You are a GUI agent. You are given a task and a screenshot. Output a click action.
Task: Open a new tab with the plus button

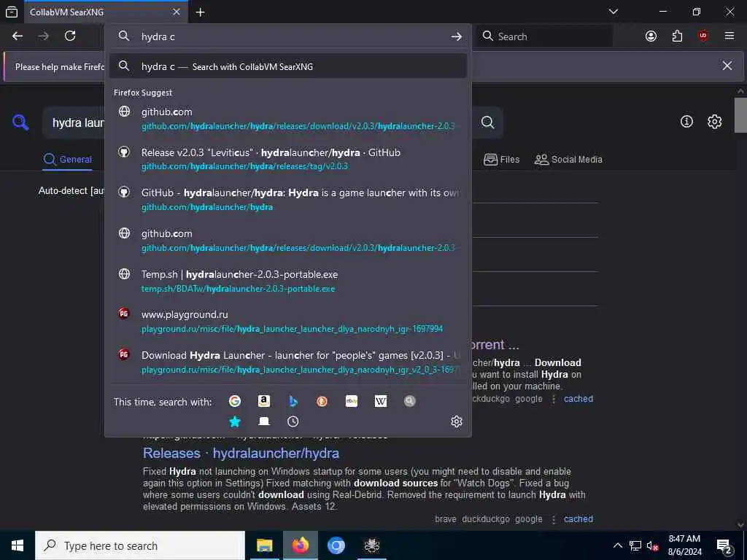[x=201, y=12]
